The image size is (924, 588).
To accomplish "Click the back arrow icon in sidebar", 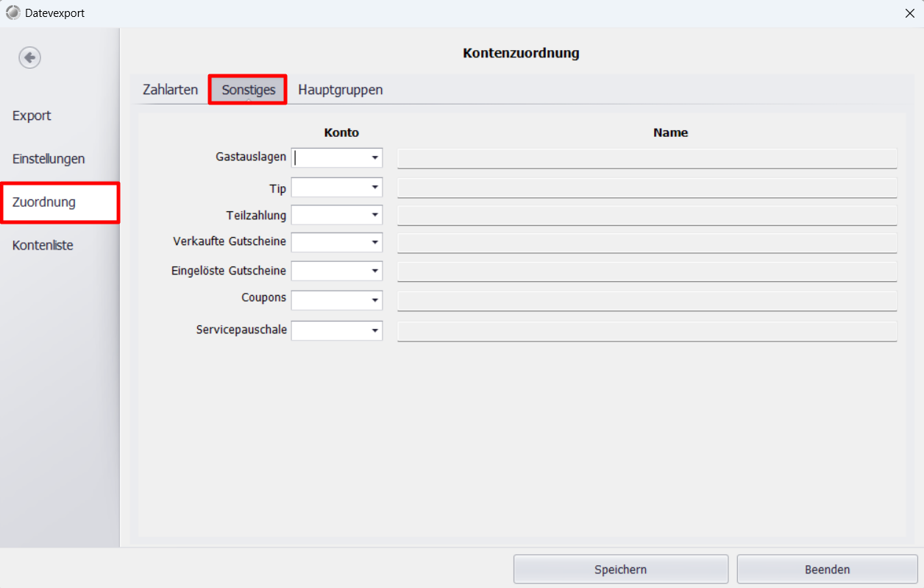I will pyautogui.click(x=30, y=57).
